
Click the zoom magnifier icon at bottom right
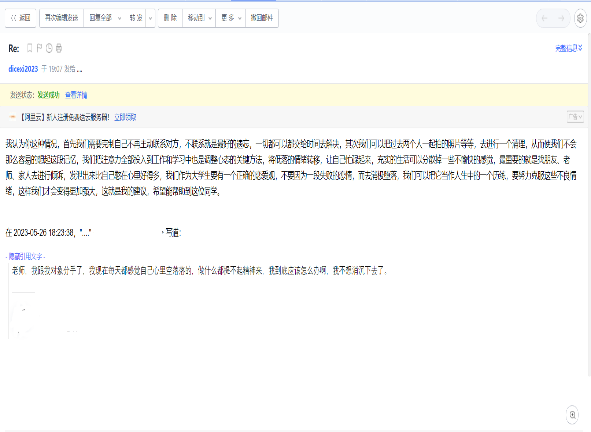click(x=573, y=415)
